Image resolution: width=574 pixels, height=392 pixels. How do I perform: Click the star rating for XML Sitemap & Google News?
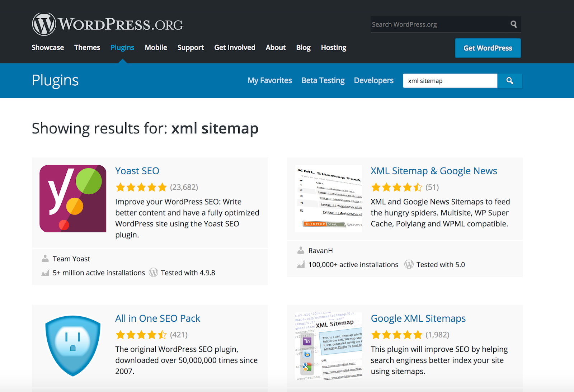point(397,187)
